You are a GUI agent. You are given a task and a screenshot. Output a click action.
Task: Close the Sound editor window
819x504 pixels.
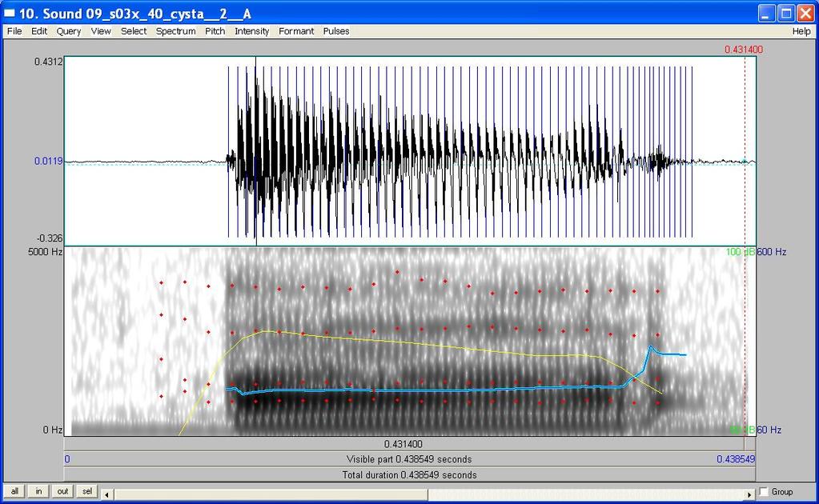coord(805,14)
